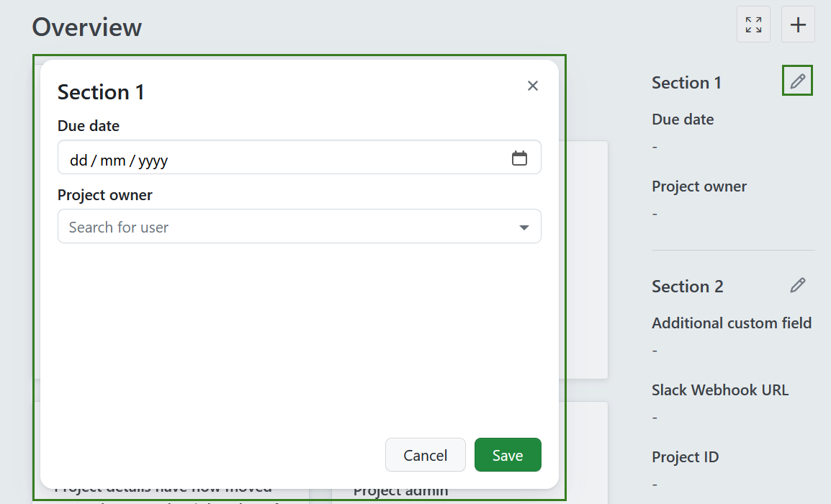Screen dimensions: 831x504
Task: Select the Section 1 heading in the sidebar
Action: (686, 83)
